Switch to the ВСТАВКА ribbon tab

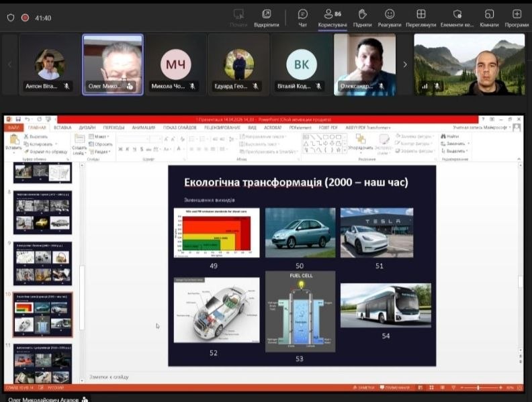(x=62, y=127)
